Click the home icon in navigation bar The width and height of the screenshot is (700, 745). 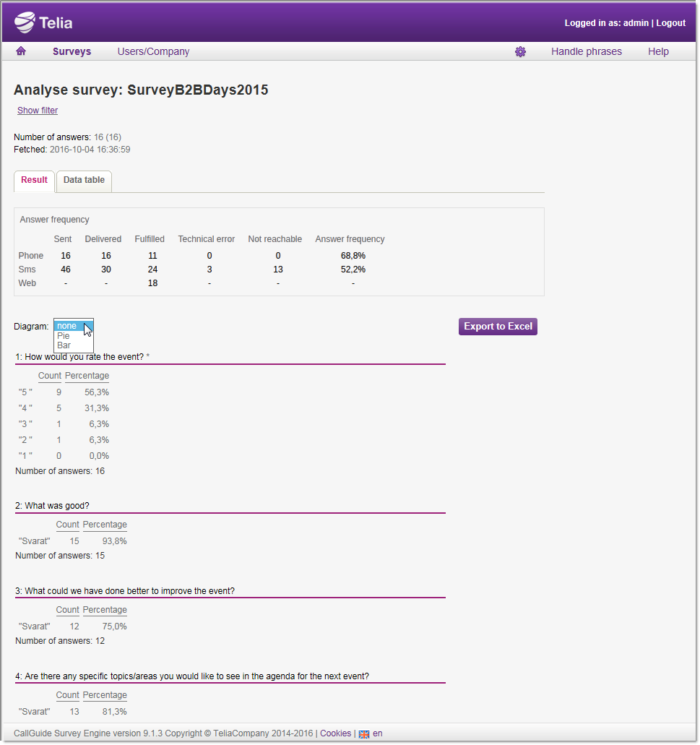coord(21,51)
